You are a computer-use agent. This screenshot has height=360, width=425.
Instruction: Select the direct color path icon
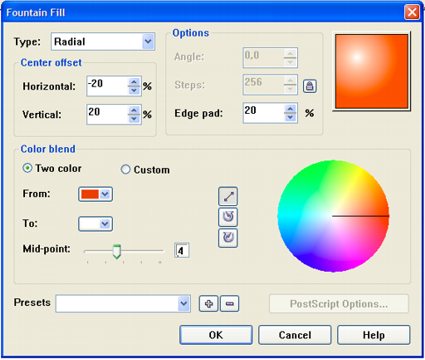pos(228,196)
